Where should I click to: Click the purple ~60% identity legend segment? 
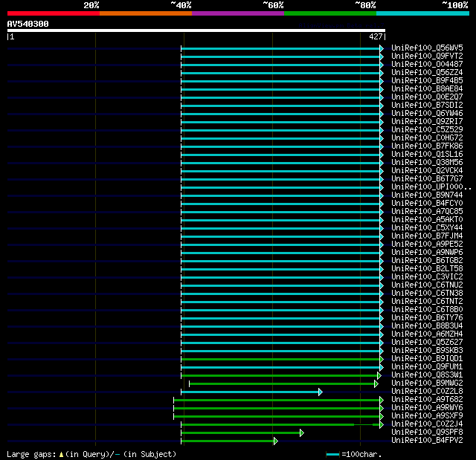click(x=238, y=13)
